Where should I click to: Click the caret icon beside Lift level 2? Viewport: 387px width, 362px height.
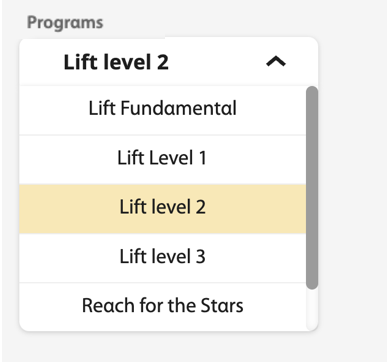276,62
